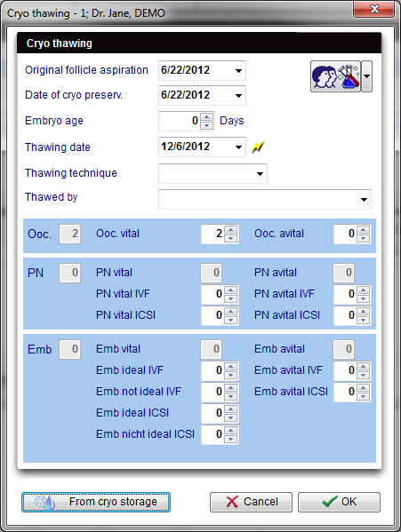Open the Thawing technique dropdown
This screenshot has width=401, height=532.
[260, 174]
